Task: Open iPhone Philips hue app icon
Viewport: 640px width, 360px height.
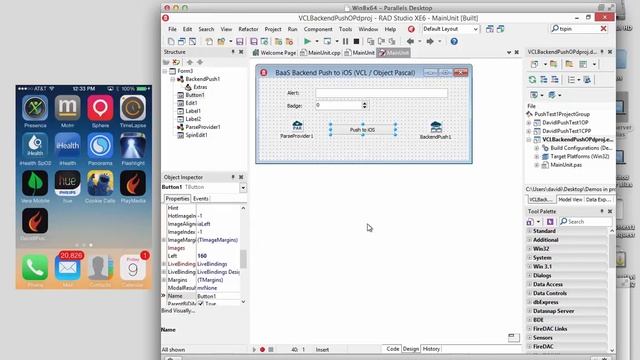Action: point(68,183)
